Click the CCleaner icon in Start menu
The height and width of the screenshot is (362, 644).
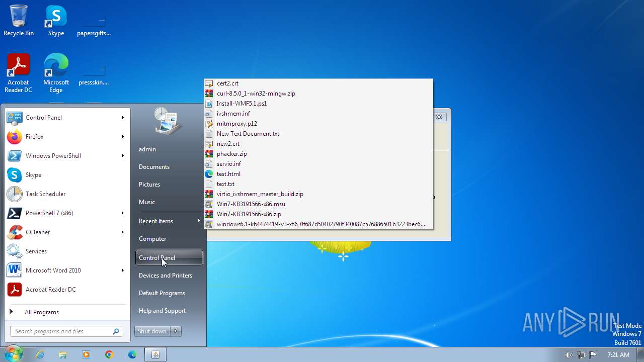(15, 232)
